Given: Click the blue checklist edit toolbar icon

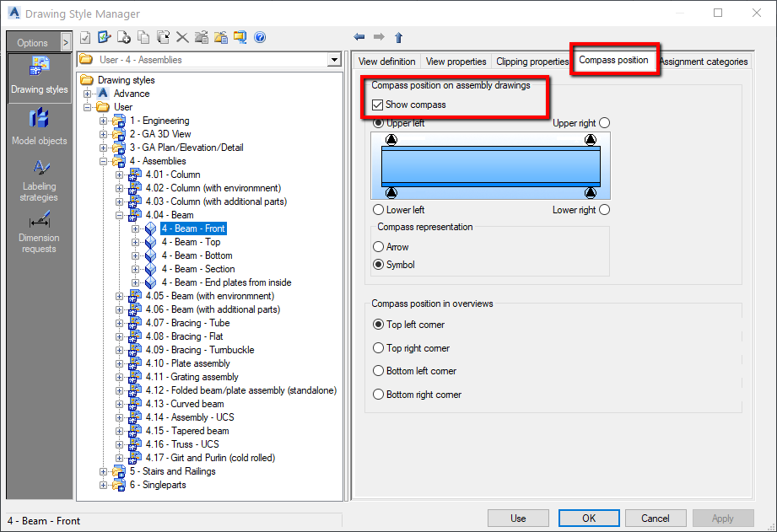Looking at the screenshot, I should tap(104, 37).
